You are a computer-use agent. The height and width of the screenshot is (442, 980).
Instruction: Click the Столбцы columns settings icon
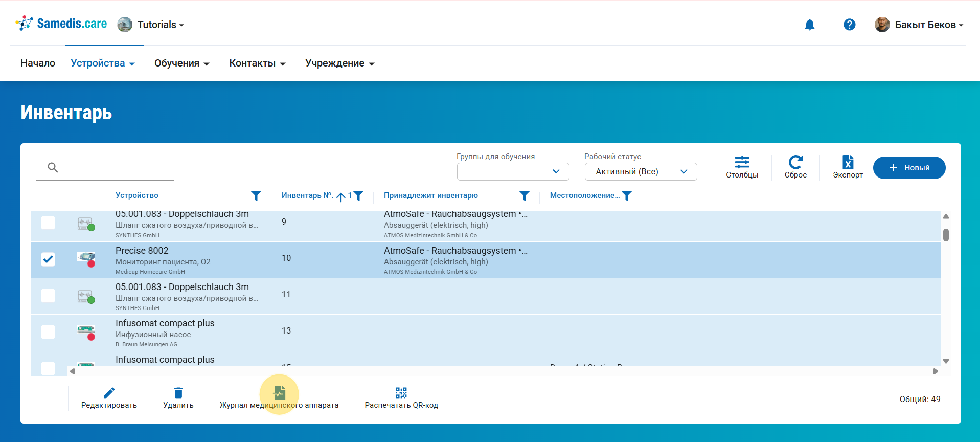[742, 167]
